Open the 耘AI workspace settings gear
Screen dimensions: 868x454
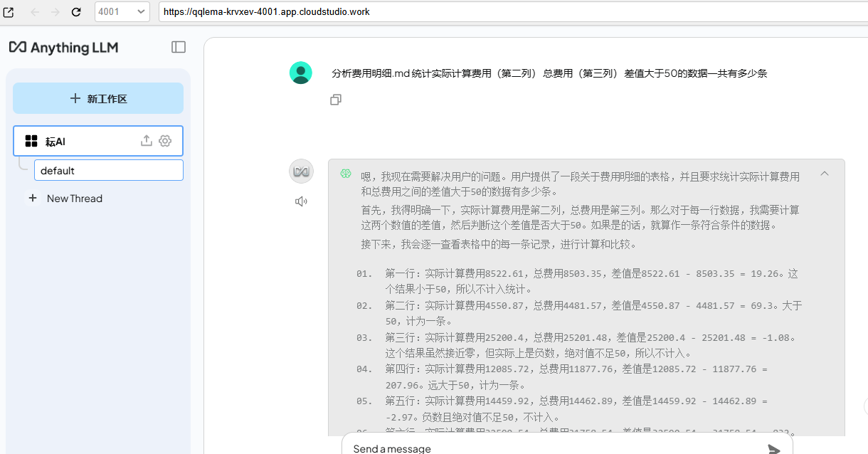coord(165,141)
